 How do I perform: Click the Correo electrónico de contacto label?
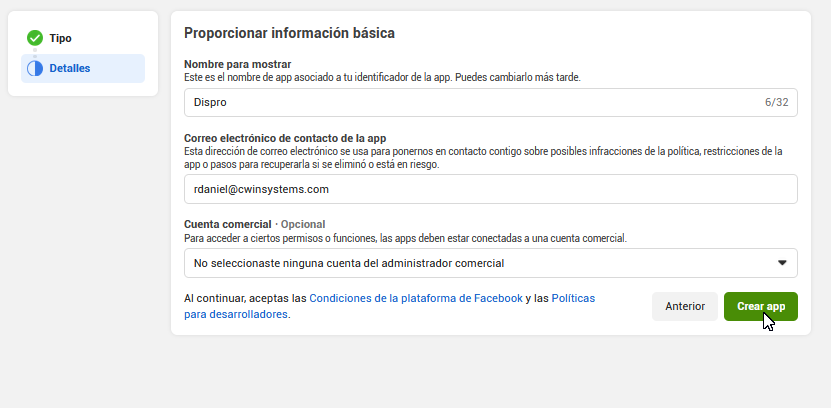click(285, 138)
